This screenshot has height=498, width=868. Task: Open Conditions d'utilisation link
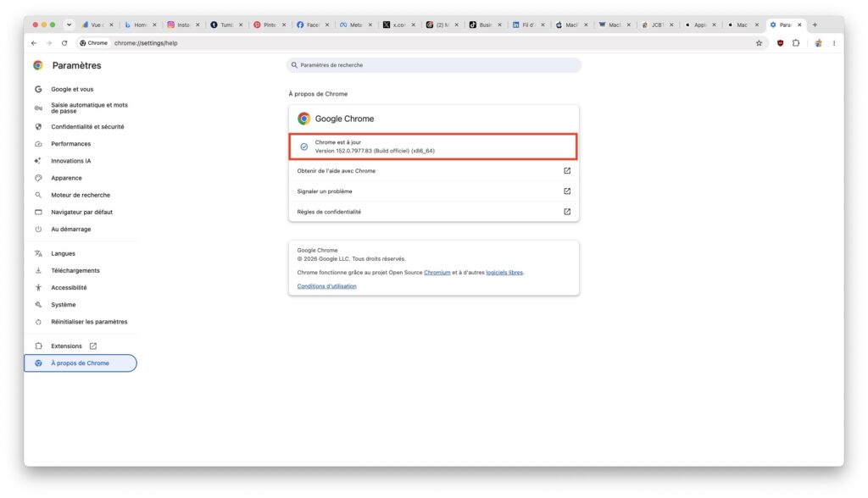(326, 286)
